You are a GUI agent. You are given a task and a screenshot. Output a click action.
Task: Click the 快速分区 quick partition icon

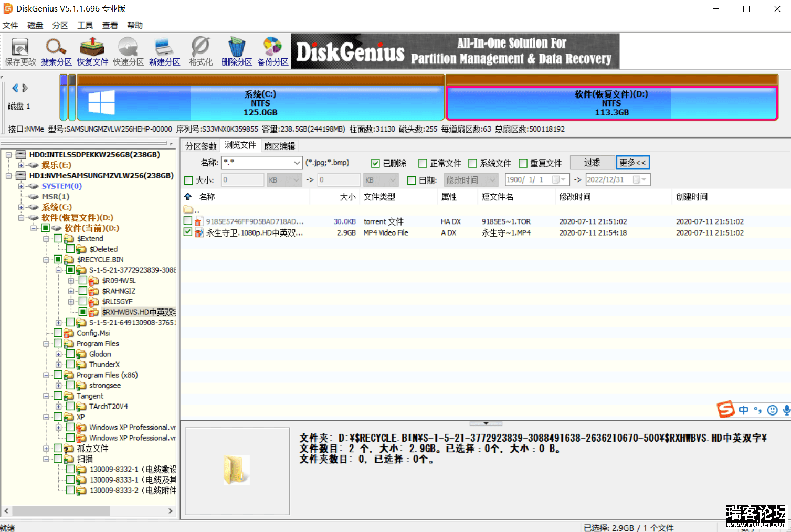coord(128,51)
